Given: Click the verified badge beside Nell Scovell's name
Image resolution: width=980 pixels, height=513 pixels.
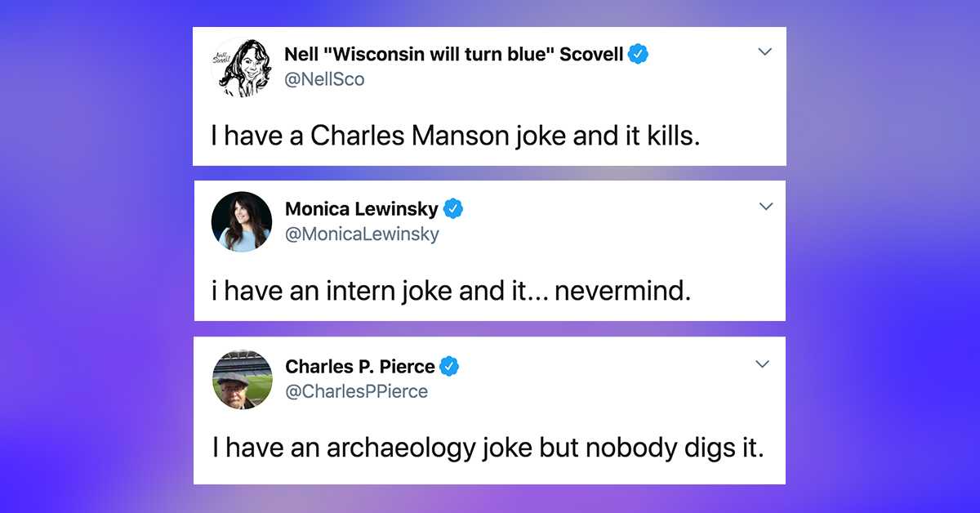Looking at the screenshot, I should pos(639,55).
